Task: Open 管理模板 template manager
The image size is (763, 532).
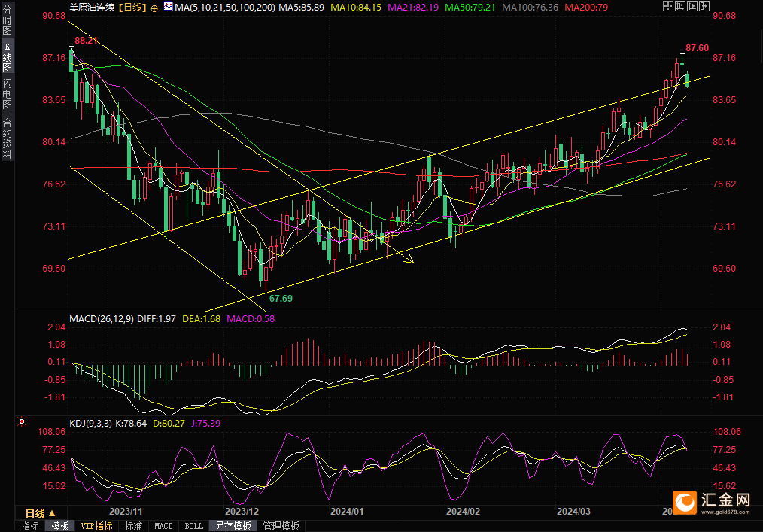Action: 281,526
